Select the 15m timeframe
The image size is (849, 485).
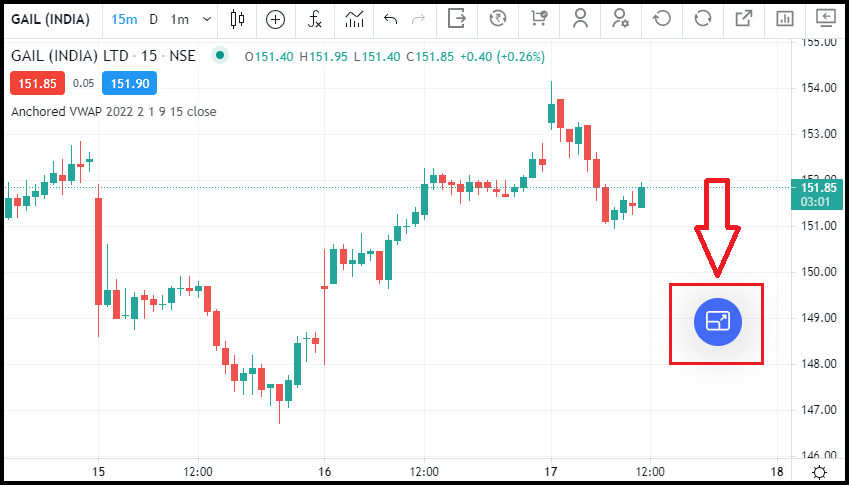tap(124, 20)
